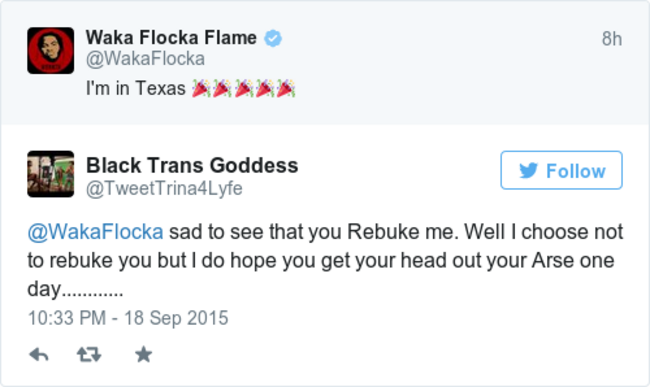Click the blue verified badge
This screenshot has width=650, height=387.
273,39
